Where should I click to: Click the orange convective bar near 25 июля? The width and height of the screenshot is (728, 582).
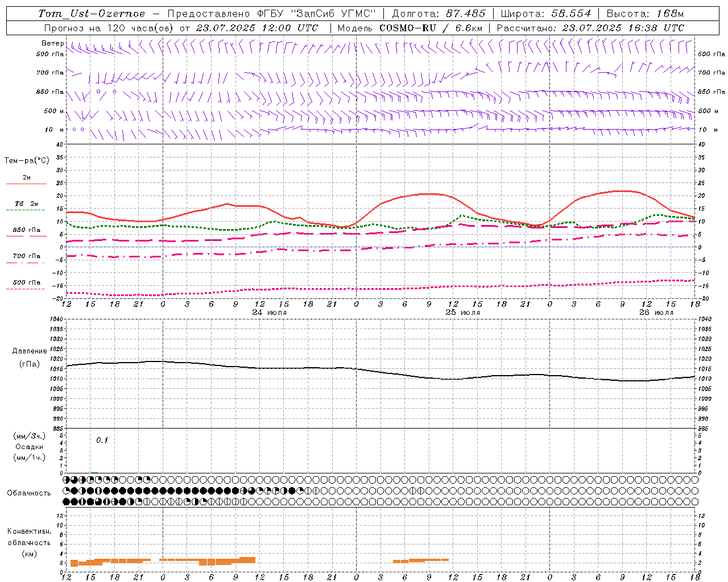tap(421, 560)
